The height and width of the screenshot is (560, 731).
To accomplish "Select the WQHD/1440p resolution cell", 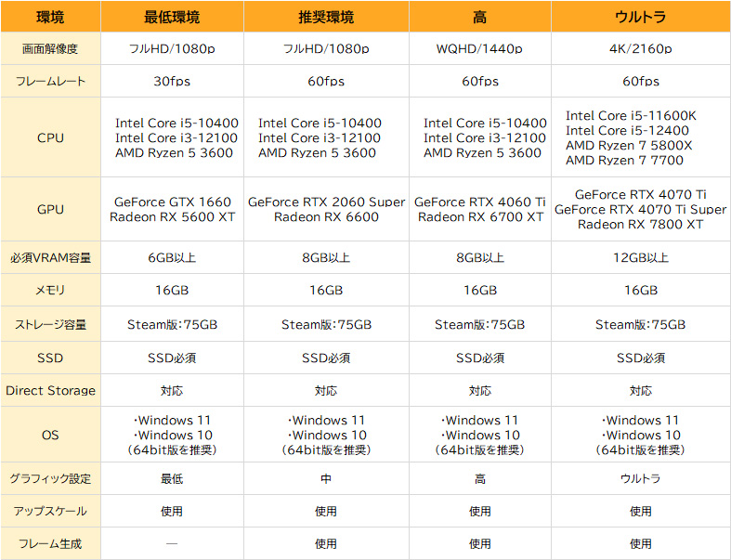I will pyautogui.click(x=479, y=48).
